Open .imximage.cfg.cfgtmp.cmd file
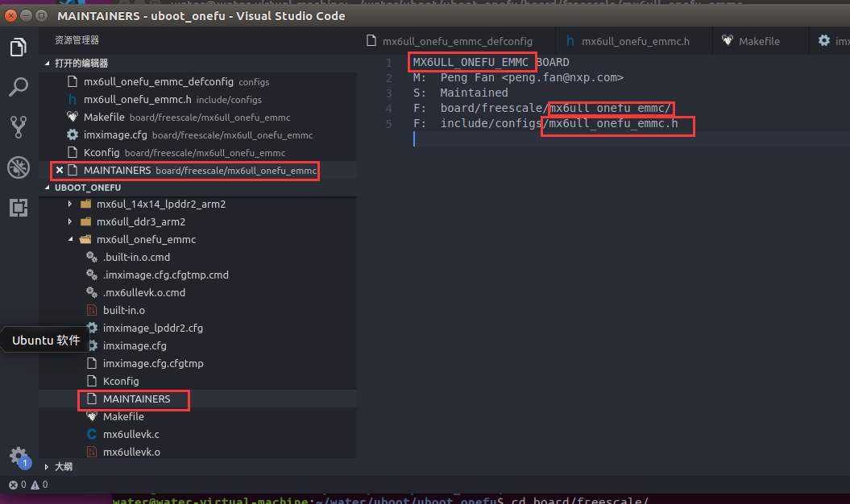Screen dimensions: 850x504 coord(166,275)
